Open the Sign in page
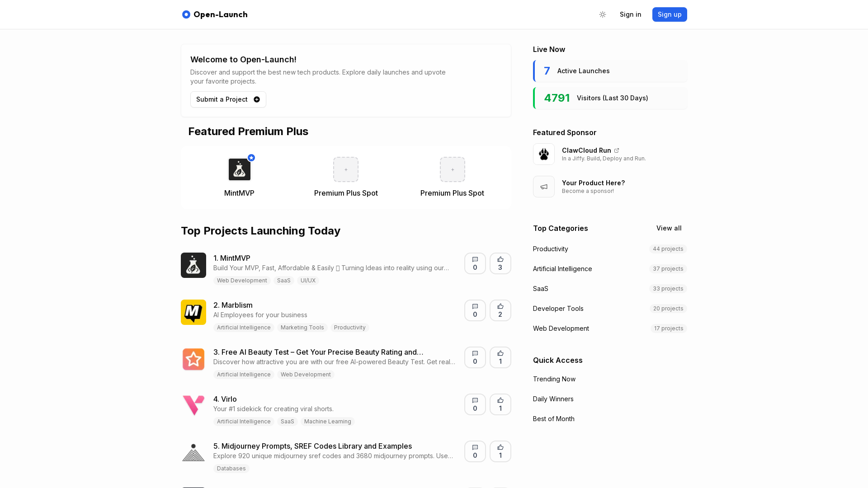Viewport: 868px width, 488px height. 630,14
